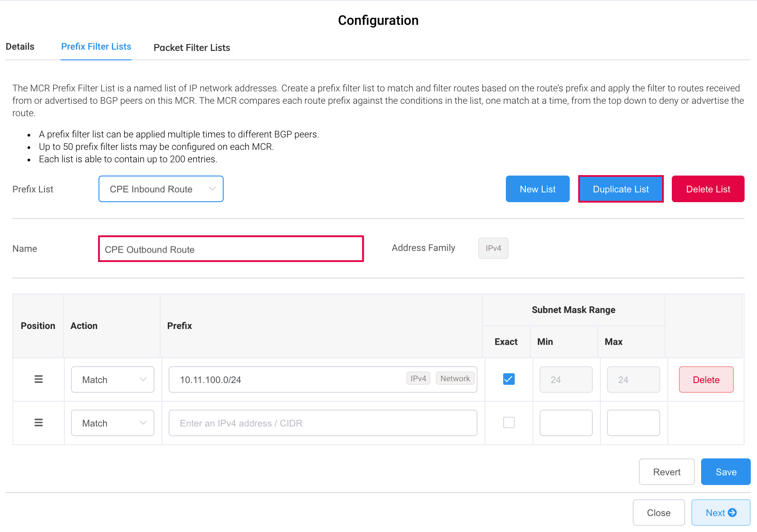Screen dimensions: 757x532
Task: Delete the 10.11.100.0/24 entry
Action: coord(706,379)
